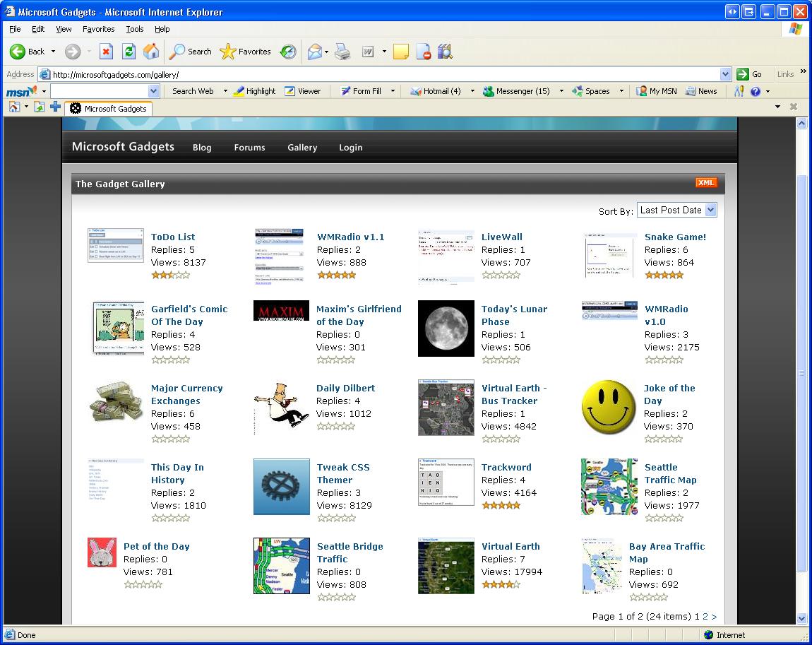Add a new tab with the blue plus
The width and height of the screenshot is (812, 645).
pos(55,107)
